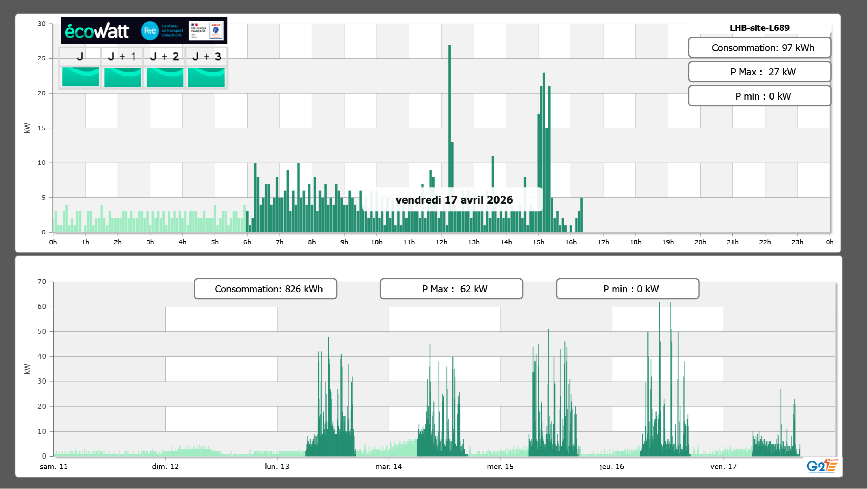Click the Consommation: 97 kWh box
This screenshot has height=489, width=868.
click(x=759, y=48)
